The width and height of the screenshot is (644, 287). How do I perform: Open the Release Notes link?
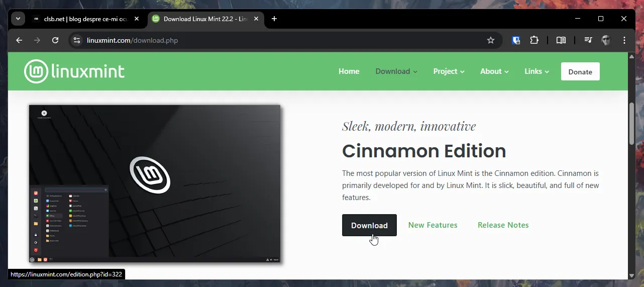(503, 225)
